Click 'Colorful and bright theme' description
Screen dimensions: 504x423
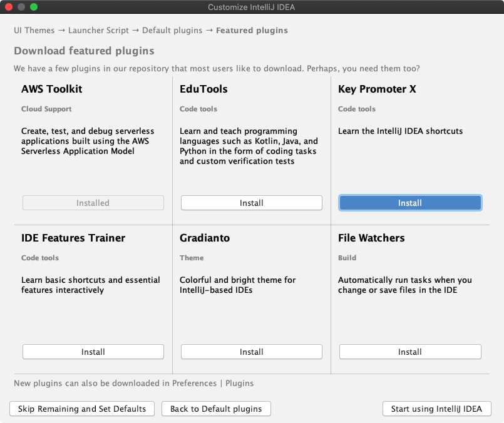[x=237, y=285]
